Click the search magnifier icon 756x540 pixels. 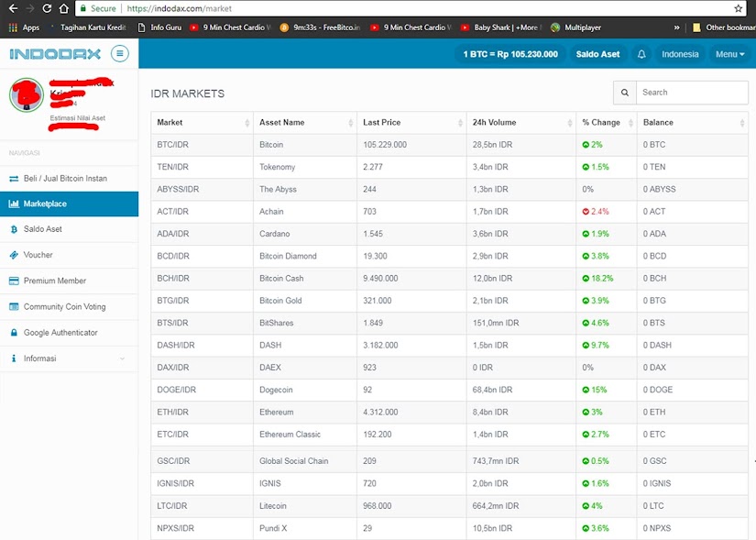[x=625, y=93]
